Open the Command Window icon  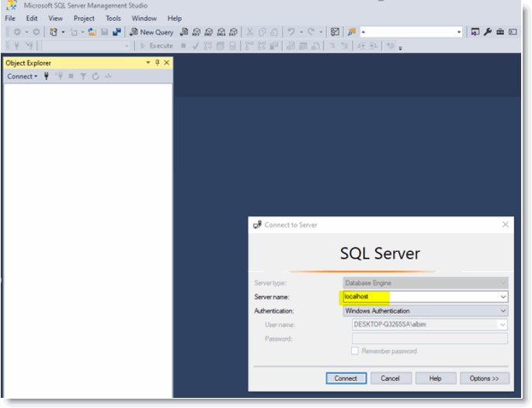click(513, 32)
